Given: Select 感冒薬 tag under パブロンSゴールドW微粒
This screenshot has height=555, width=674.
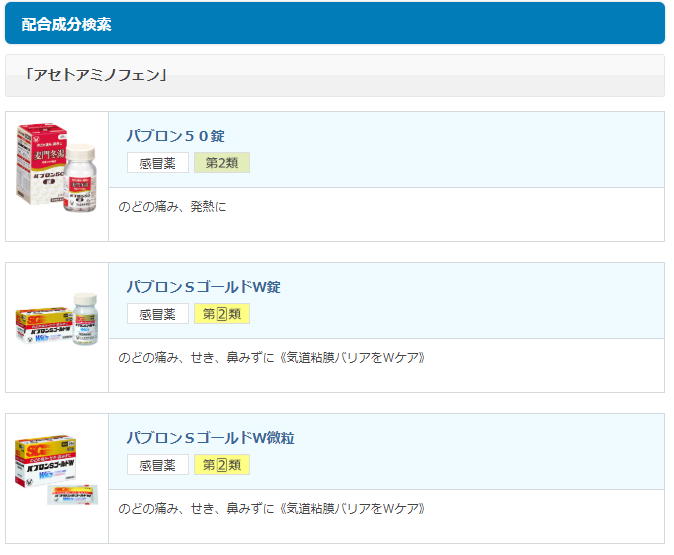Looking at the screenshot, I should 158,465.
